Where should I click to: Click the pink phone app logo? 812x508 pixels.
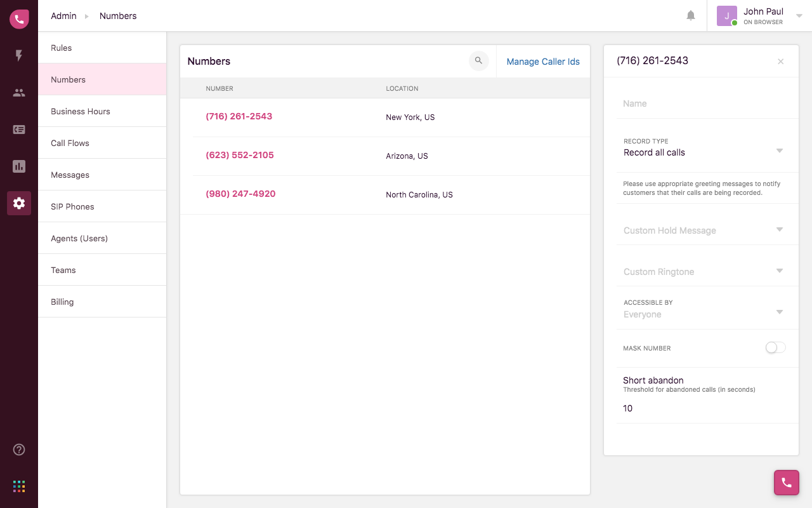[19, 19]
